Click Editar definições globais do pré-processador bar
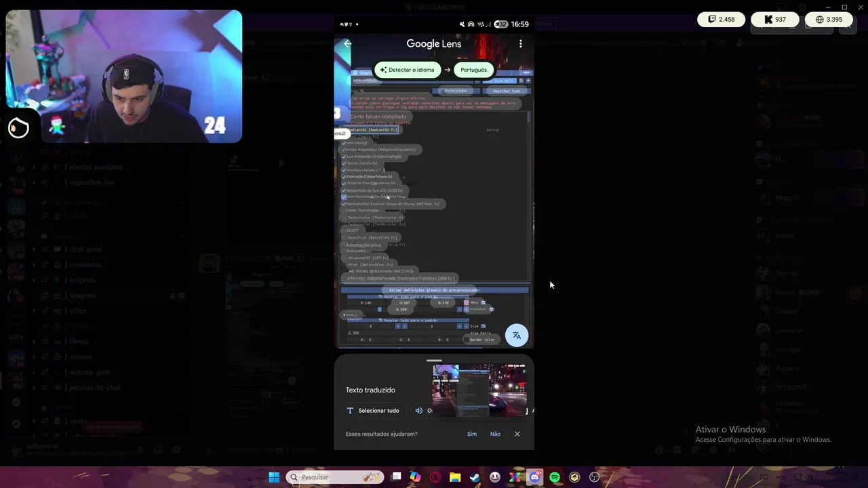868x488 pixels. pos(434,290)
